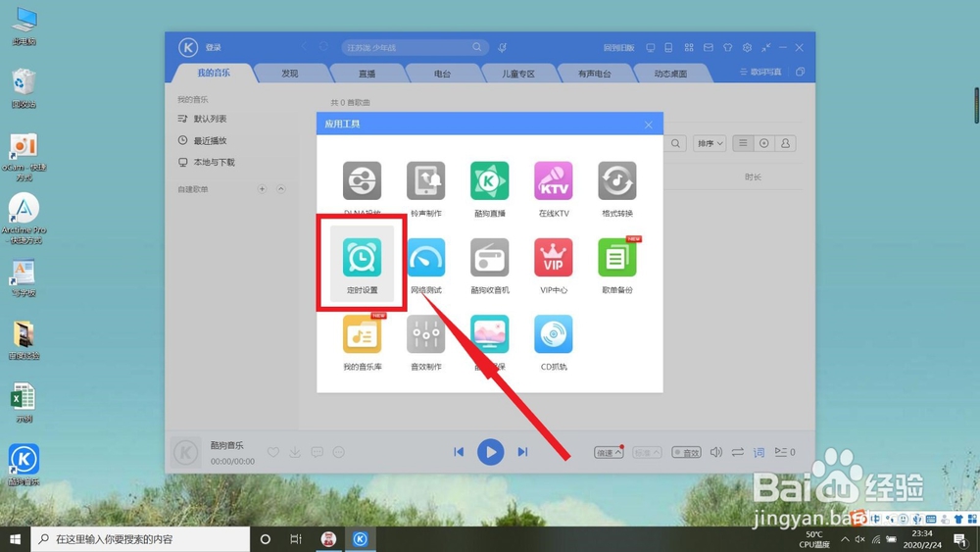The image size is (980, 552).
Task: Switch to list view mode
Action: [x=743, y=143]
